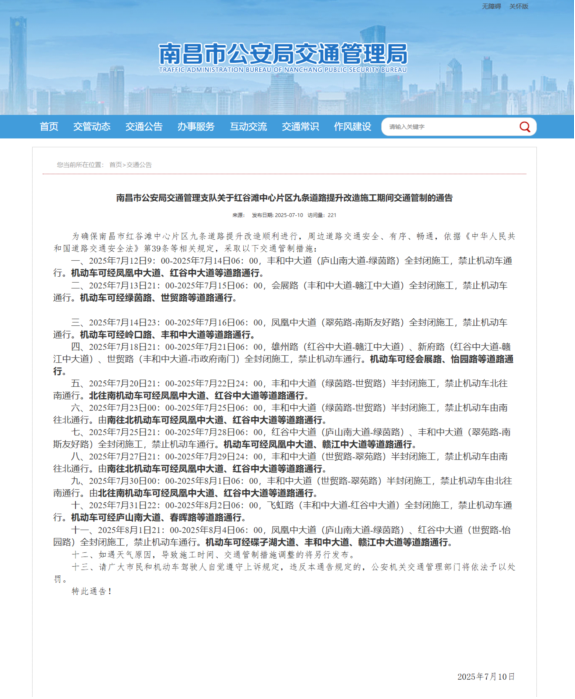Click item 六 starting 2025年7月23日00:00
575x699 pixels.
281,414
